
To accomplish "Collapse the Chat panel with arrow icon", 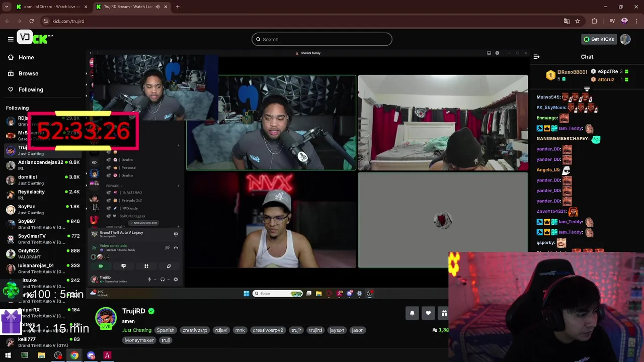I will (536, 57).
